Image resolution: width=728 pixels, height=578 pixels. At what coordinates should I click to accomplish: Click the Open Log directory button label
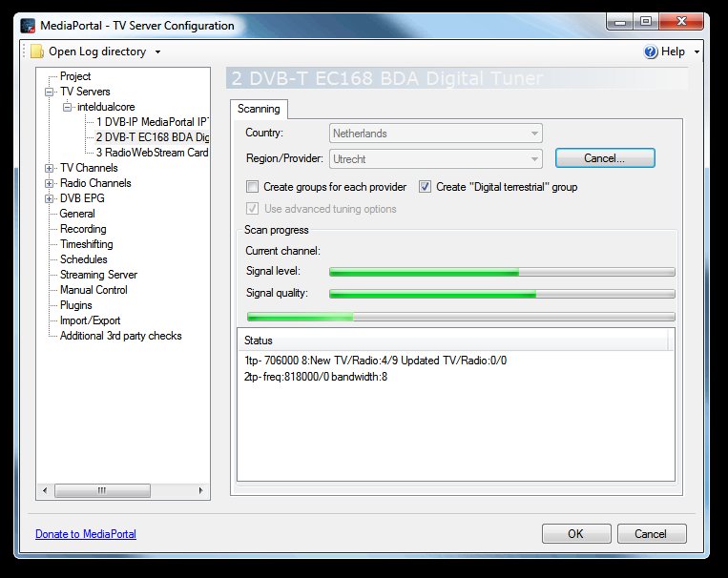click(x=97, y=52)
